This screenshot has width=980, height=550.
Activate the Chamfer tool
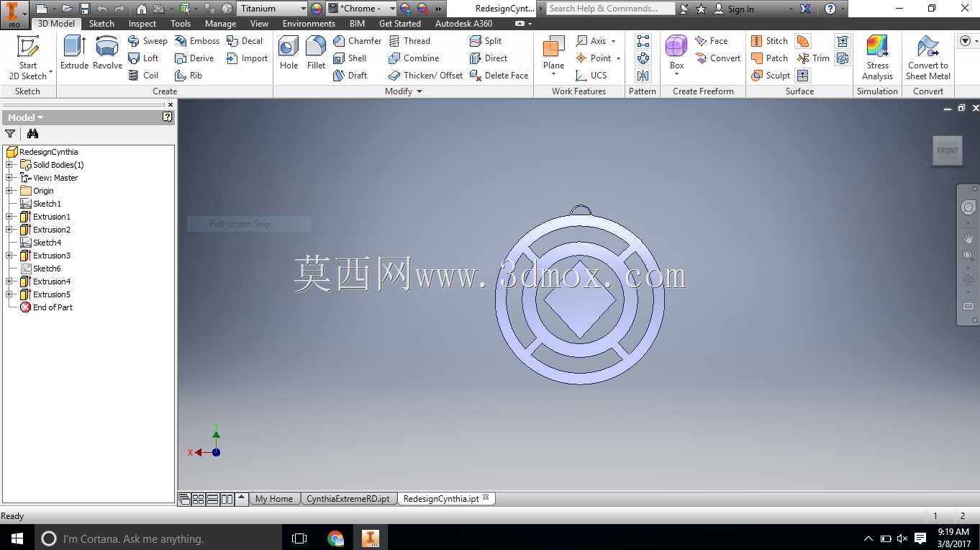[x=358, y=41]
